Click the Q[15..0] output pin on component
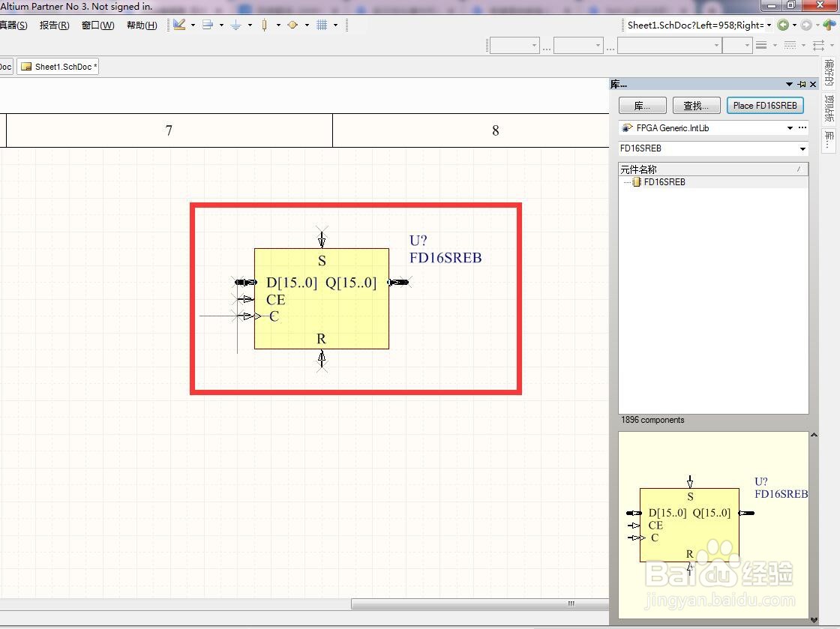Screen dimensions: 840x629 click(x=399, y=282)
